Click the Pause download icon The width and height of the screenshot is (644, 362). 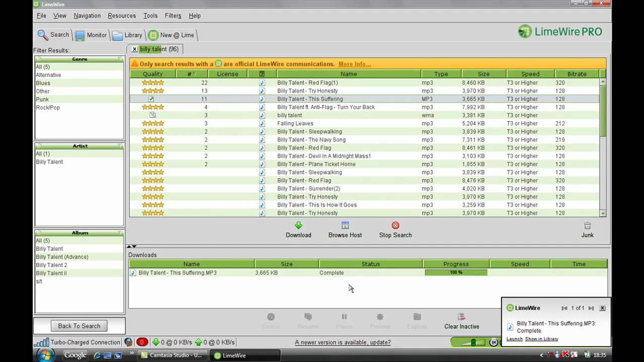click(344, 317)
